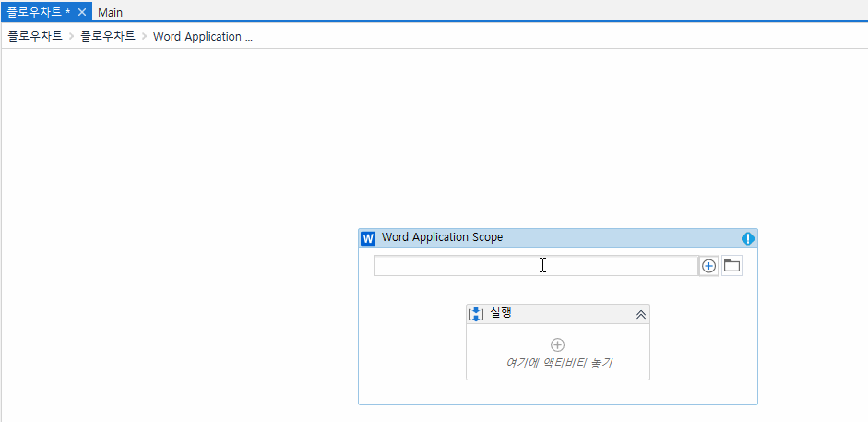
Task: Click 여기에 액티비티 놓기 placeholder text
Action: (x=559, y=363)
